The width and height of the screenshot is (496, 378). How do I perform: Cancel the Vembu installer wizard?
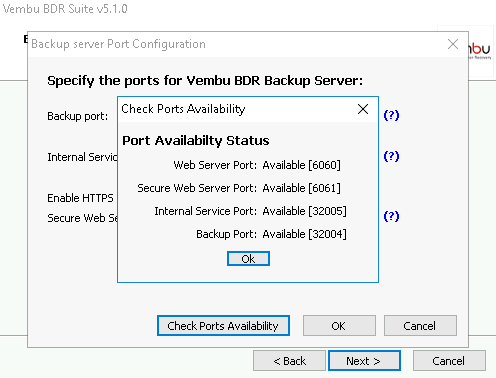[x=449, y=361]
